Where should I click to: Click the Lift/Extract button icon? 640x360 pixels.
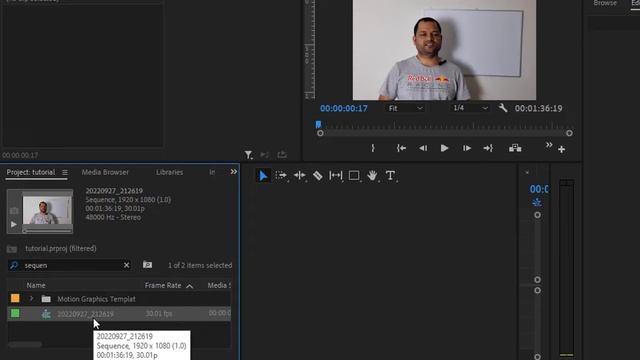[515, 148]
